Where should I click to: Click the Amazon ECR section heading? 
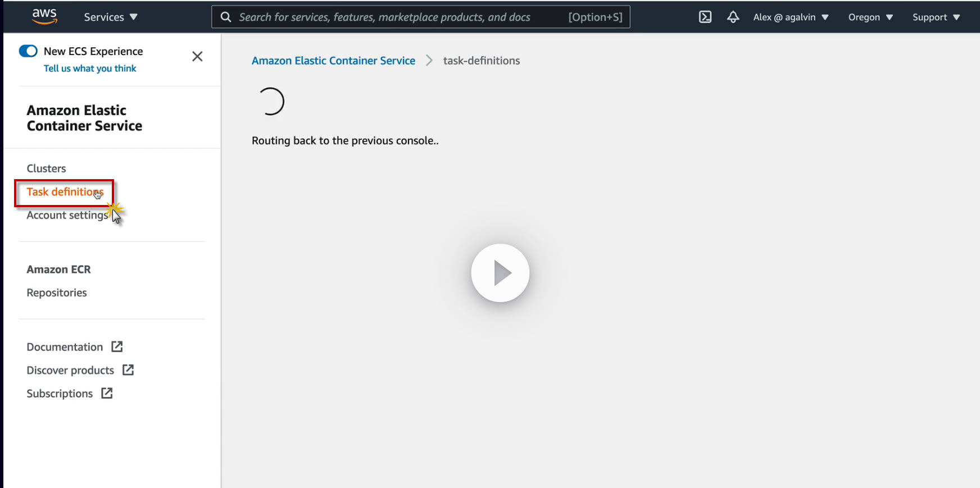58,270
